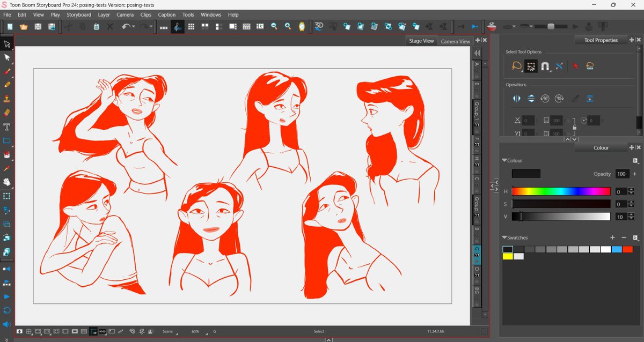644x342 pixels.
Task: Switch to the Camera View tab
Action: (x=456, y=41)
